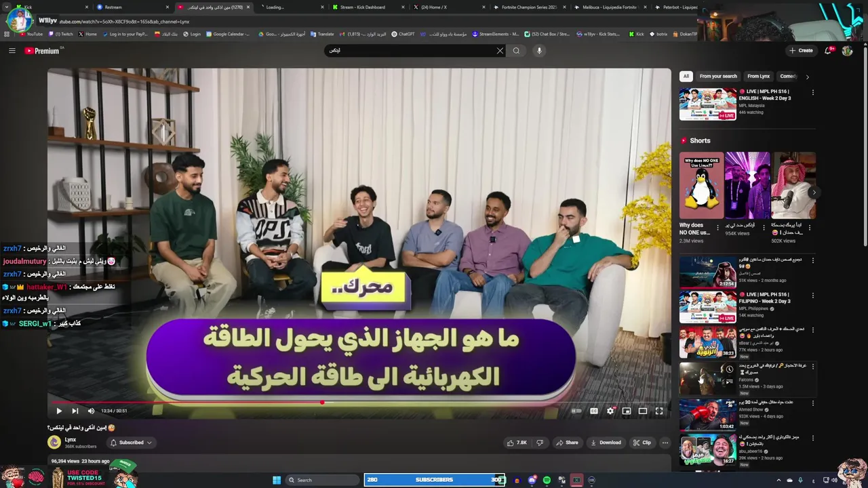Image resolution: width=868 pixels, height=488 pixels.
Task: Open the Subscribed notification dropdown
Action: pos(131,443)
